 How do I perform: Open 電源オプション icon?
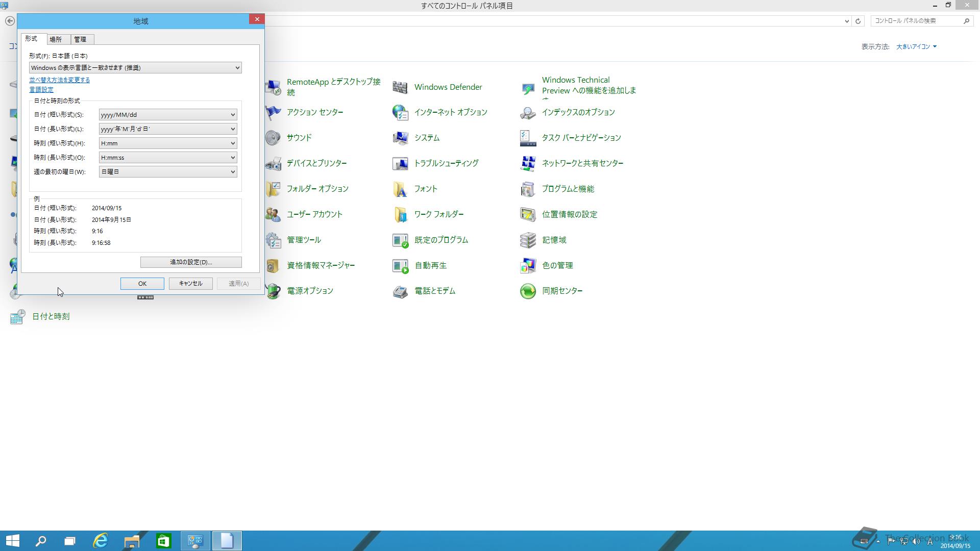(273, 291)
